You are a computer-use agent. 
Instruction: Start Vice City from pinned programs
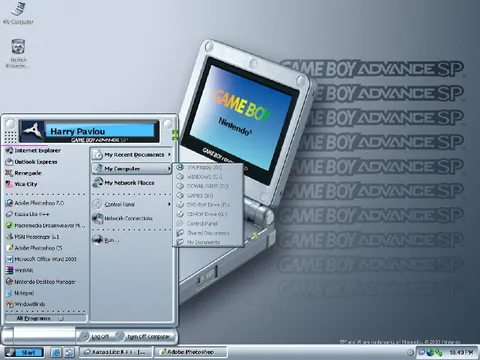21,184
